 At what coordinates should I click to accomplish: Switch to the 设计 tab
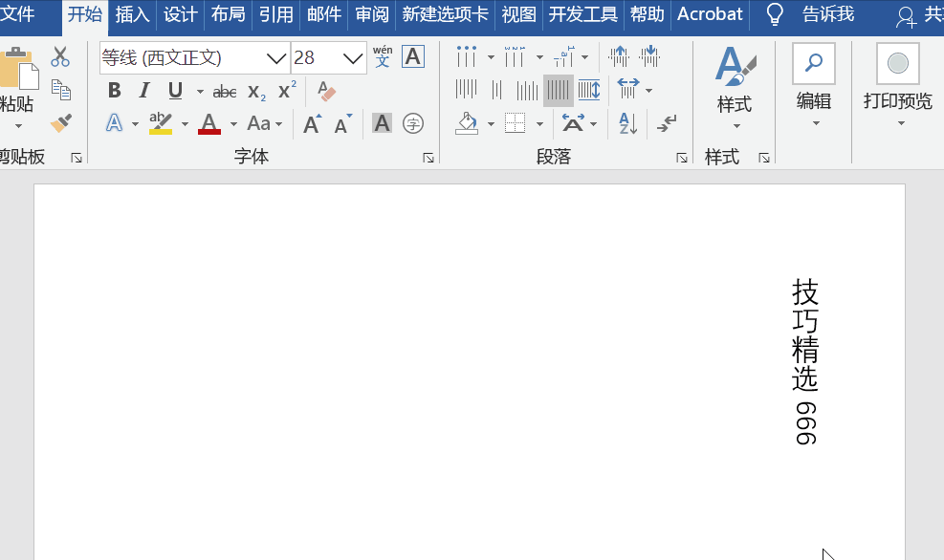(180, 13)
